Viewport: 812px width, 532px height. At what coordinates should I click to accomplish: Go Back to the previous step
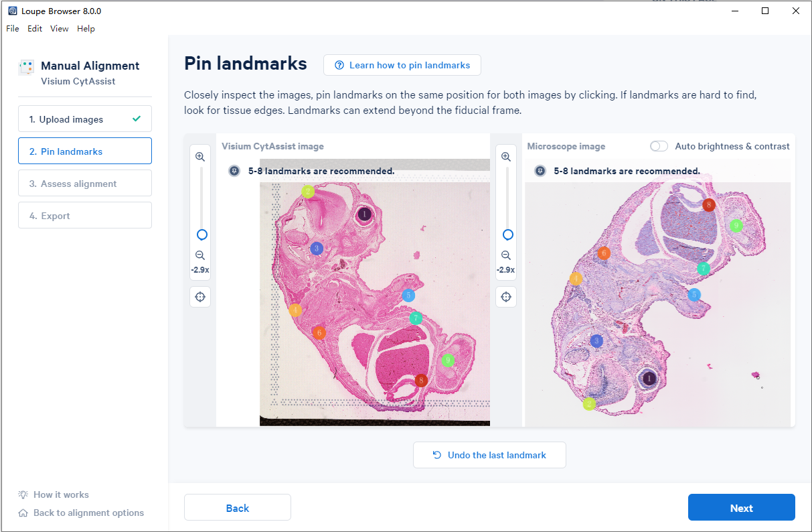tap(238, 507)
